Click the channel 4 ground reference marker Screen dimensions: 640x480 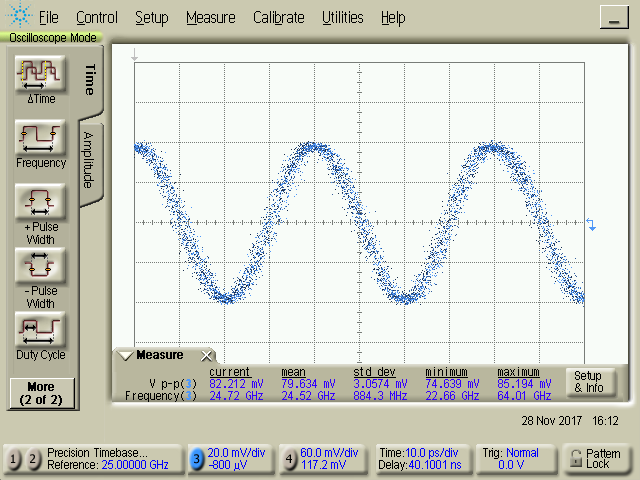[591, 227]
